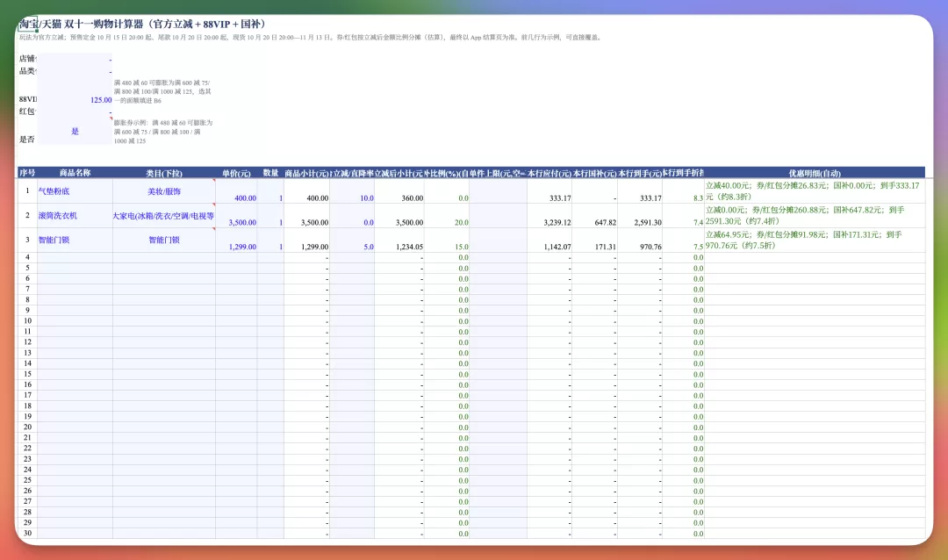Click the spreadsheet title 淘宝/天猫 双十一购物计算器
The image size is (948, 560).
(143, 25)
